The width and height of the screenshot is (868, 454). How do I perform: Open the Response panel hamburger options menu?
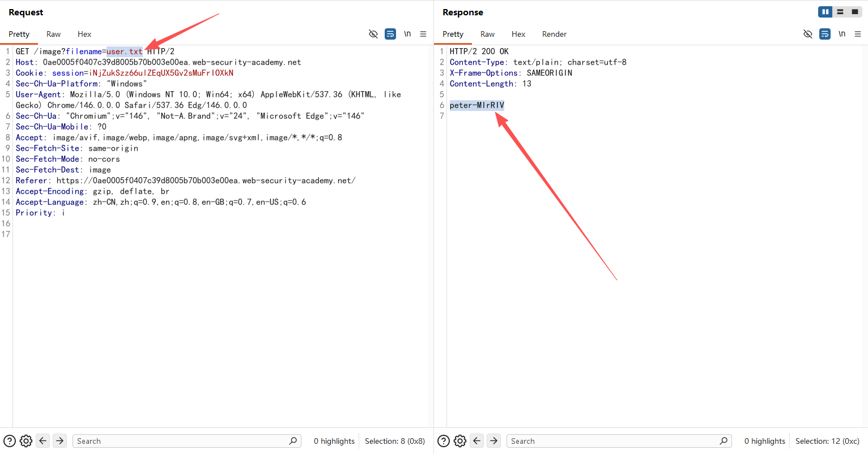[858, 34]
